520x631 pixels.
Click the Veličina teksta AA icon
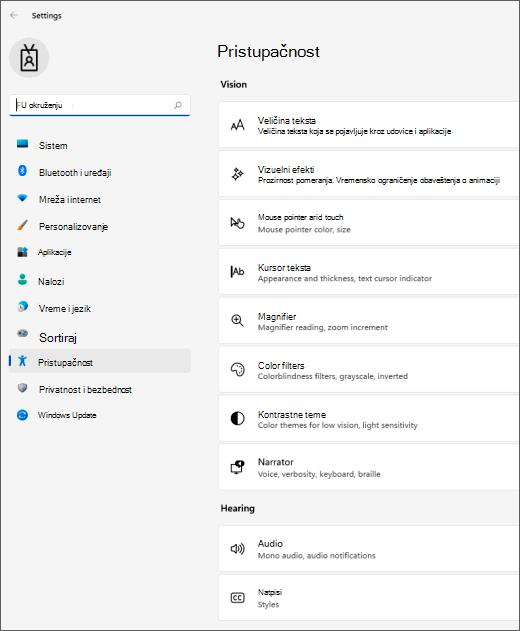pos(237,125)
